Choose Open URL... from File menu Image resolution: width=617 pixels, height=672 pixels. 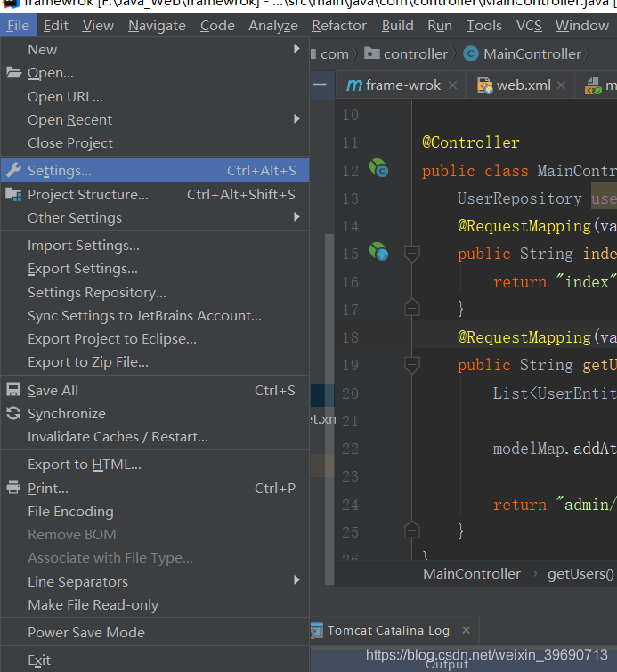[155, 97]
